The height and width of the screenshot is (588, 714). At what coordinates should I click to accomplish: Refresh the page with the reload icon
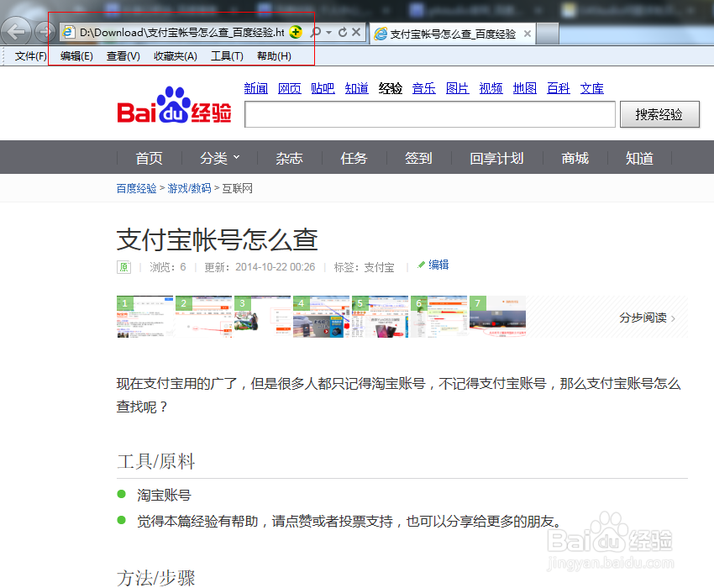click(x=343, y=32)
